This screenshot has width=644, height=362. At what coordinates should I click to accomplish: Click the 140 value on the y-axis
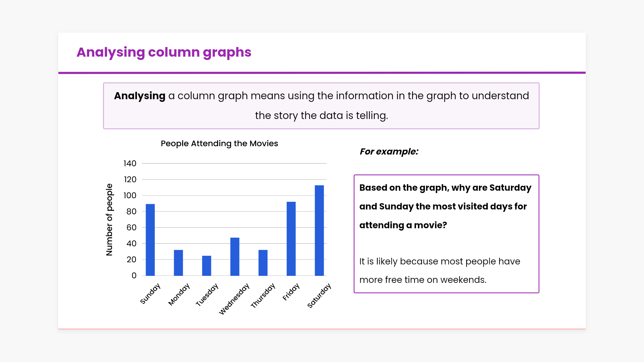tap(130, 164)
